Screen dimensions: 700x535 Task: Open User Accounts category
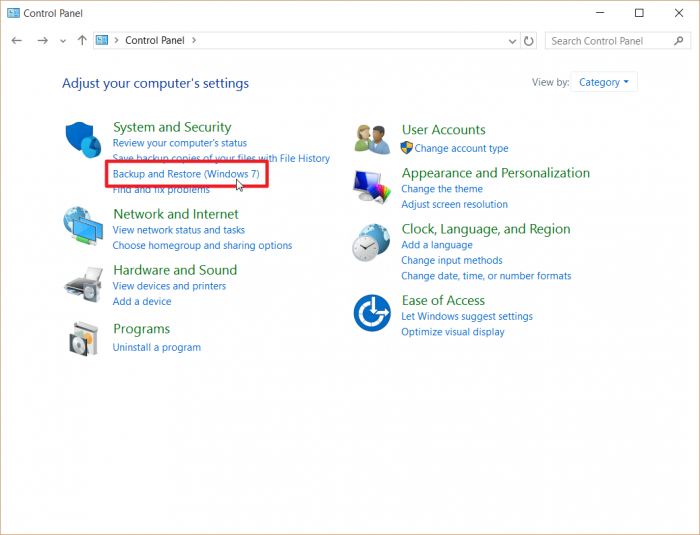click(443, 130)
